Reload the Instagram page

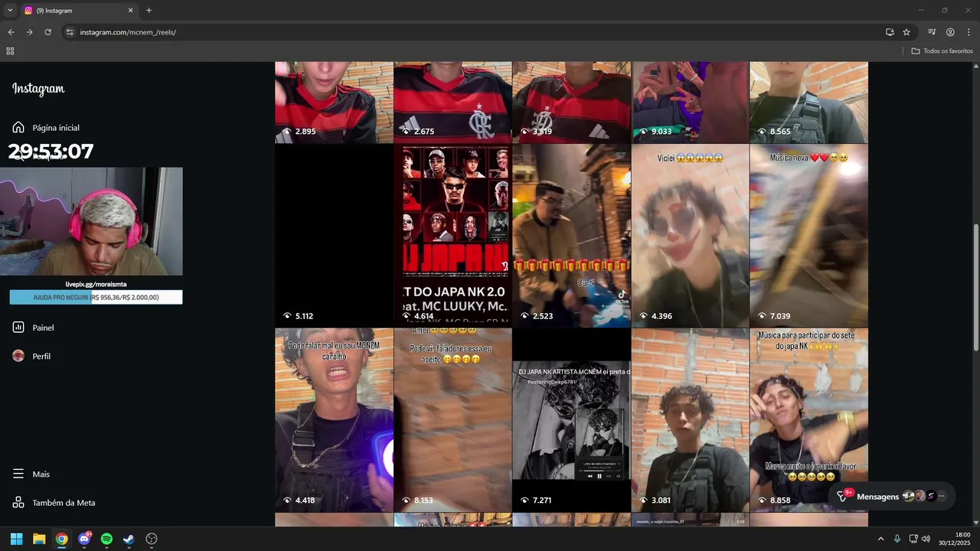[47, 32]
